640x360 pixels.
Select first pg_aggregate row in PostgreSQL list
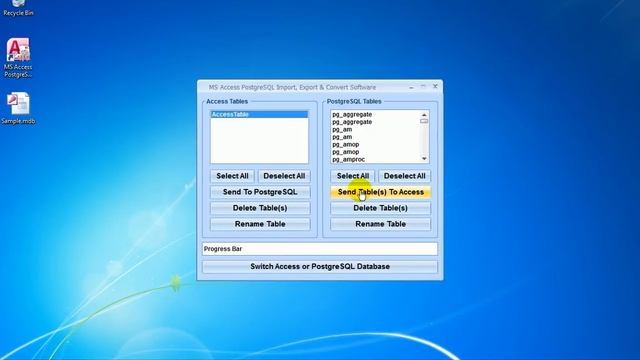pos(376,115)
